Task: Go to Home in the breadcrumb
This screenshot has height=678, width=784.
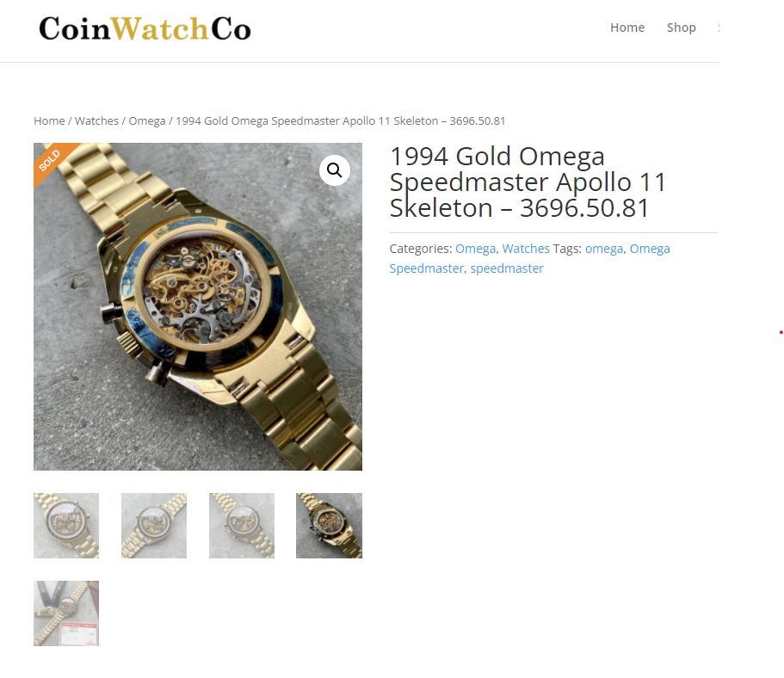Action: tap(49, 121)
